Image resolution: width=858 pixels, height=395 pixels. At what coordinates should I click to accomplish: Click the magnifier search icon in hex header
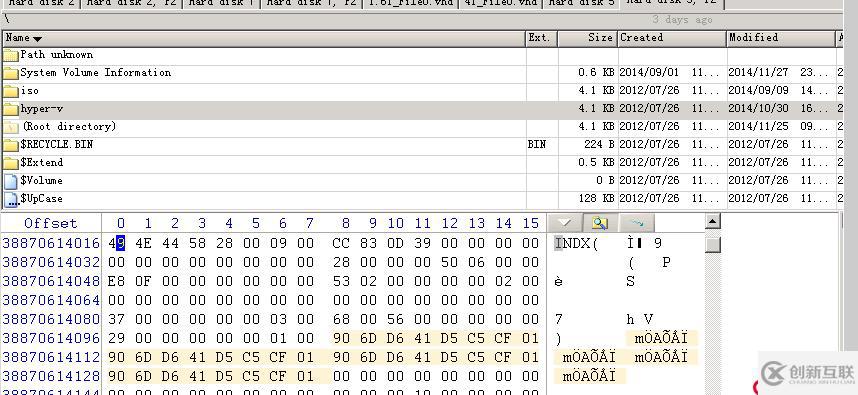(x=600, y=223)
